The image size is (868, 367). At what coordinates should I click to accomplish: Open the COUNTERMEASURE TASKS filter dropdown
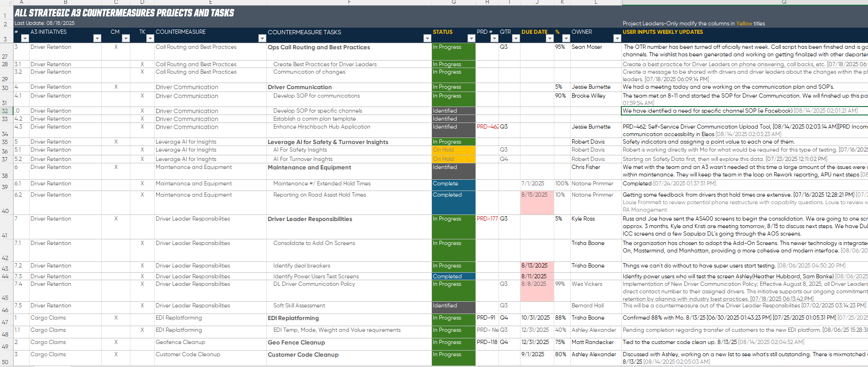coord(427,38)
